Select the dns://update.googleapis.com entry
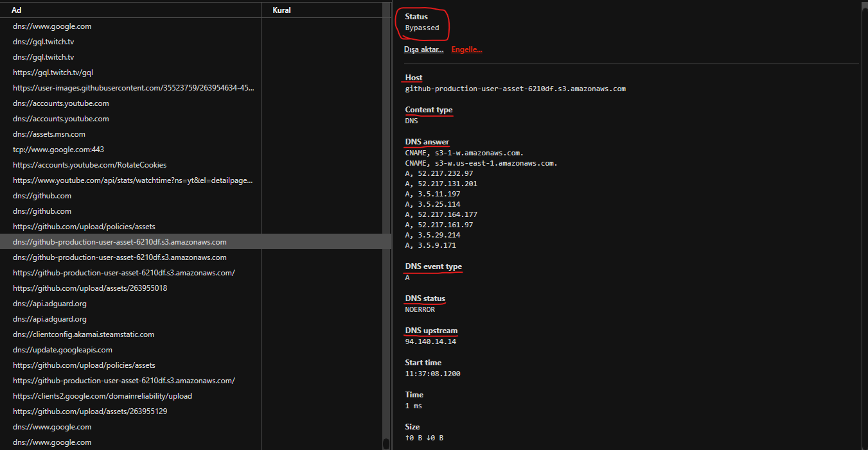 pos(62,349)
